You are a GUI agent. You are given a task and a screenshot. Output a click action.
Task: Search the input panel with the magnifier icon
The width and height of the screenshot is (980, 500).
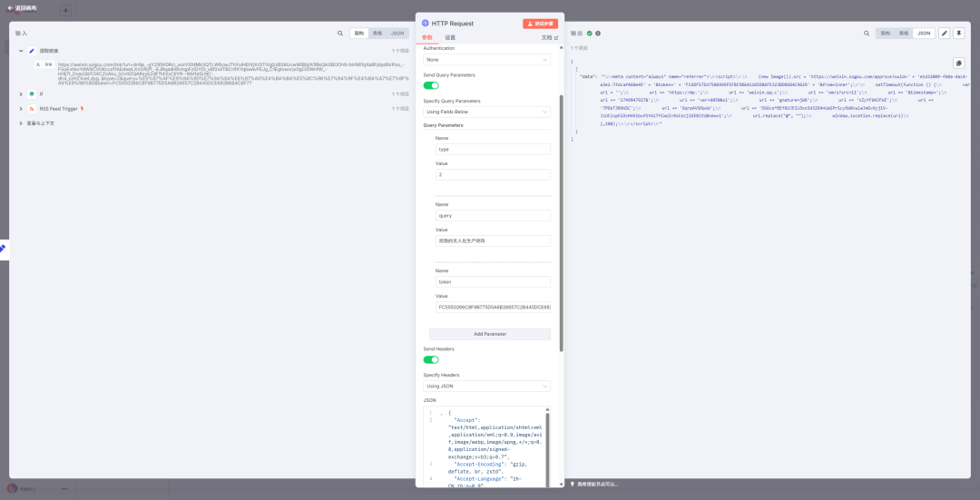340,34
